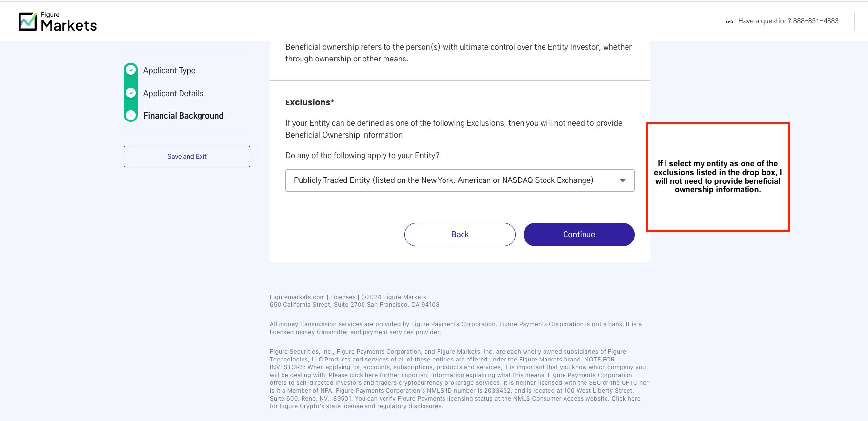
Task: Click the support phone number 888-851-4883
Action: [815, 21]
